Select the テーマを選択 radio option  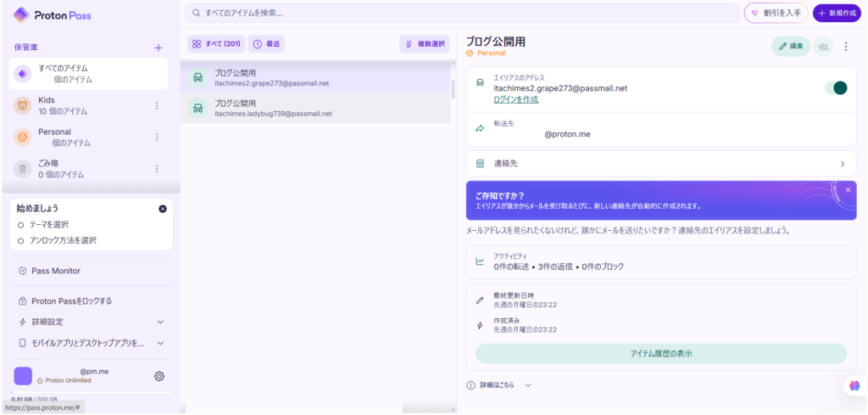click(x=21, y=225)
